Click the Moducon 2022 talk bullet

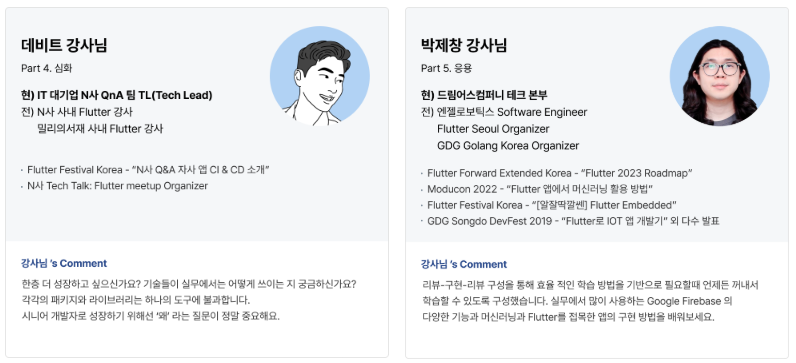pyautogui.click(x=540, y=189)
